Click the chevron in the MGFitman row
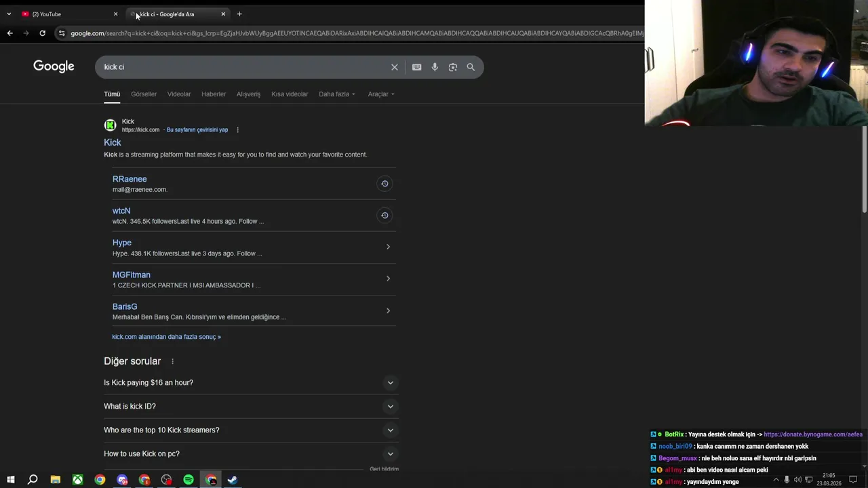This screenshot has height=488, width=868. point(388,279)
